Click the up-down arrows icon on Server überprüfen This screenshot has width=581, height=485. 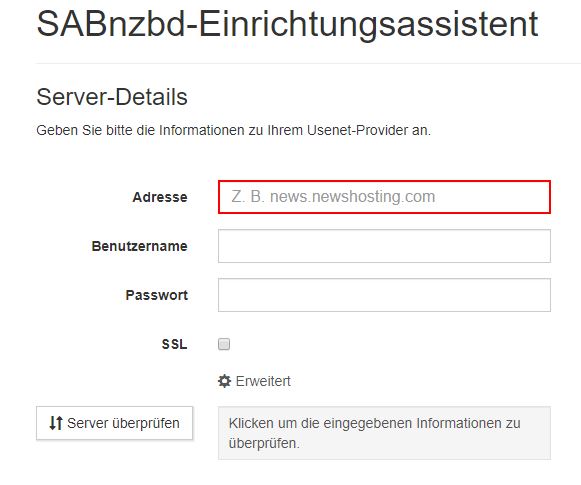pos(56,423)
